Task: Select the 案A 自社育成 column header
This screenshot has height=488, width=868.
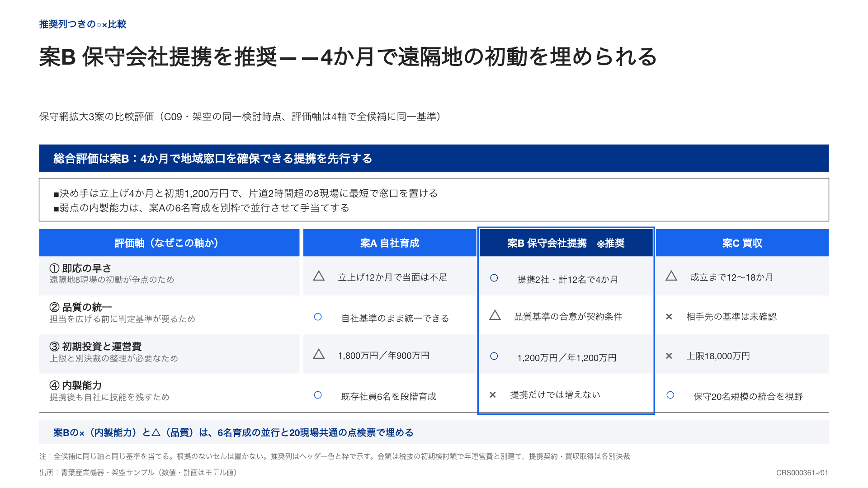Action: [x=390, y=243]
